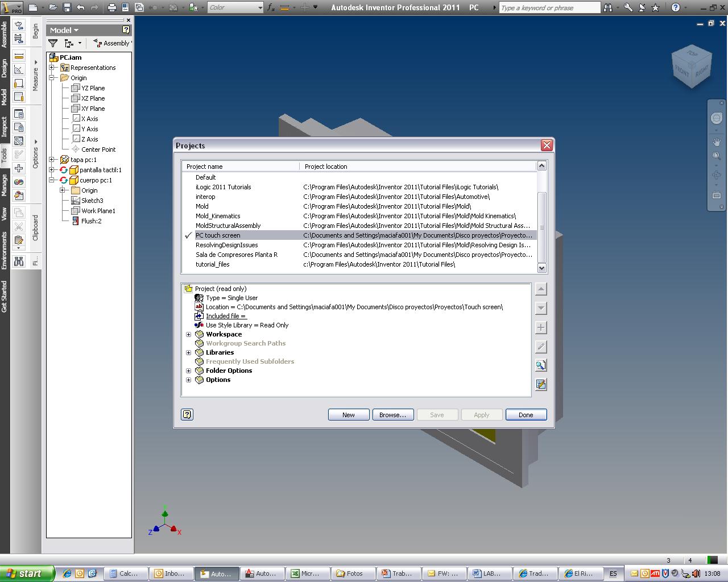Click the Find binoculars icon
The height and width of the screenshot is (582, 728).
point(19,261)
